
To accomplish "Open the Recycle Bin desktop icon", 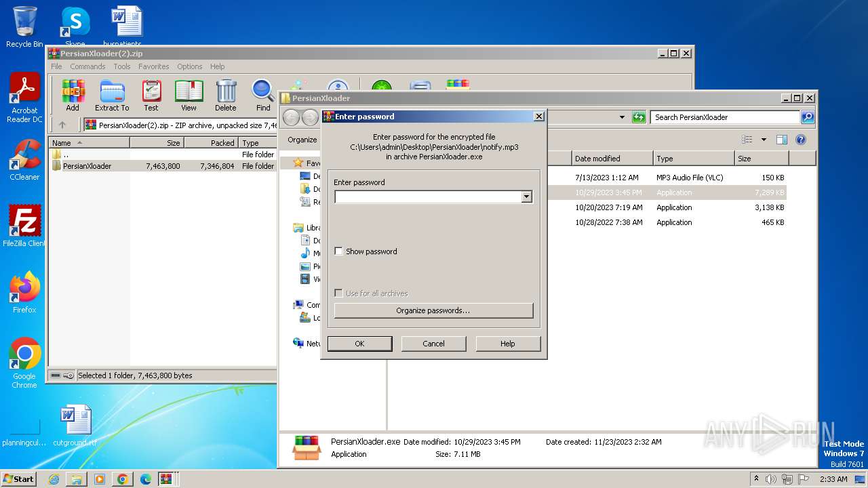I will pyautogui.click(x=24, y=27).
